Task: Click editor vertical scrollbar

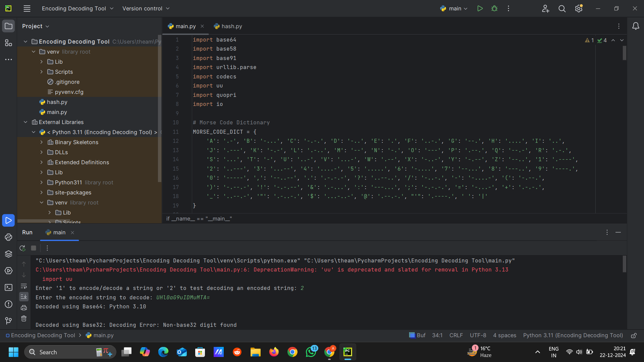Action: [x=624, y=53]
